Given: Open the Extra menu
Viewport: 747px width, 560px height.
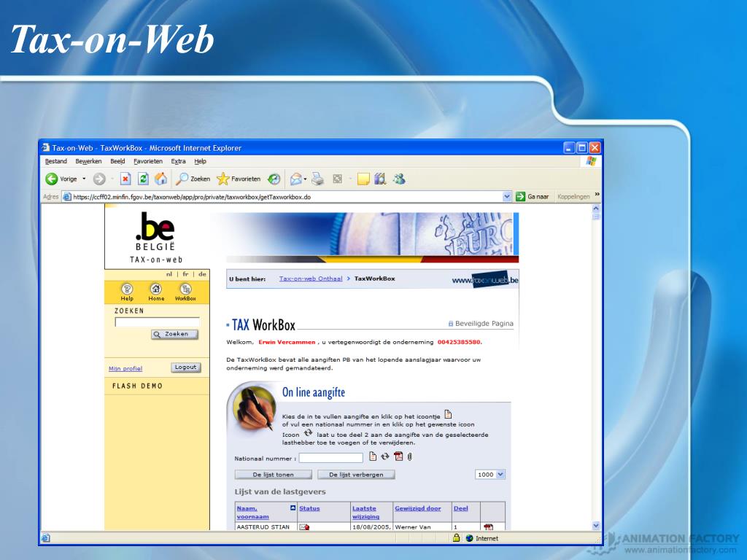Looking at the screenshot, I should 178,161.
